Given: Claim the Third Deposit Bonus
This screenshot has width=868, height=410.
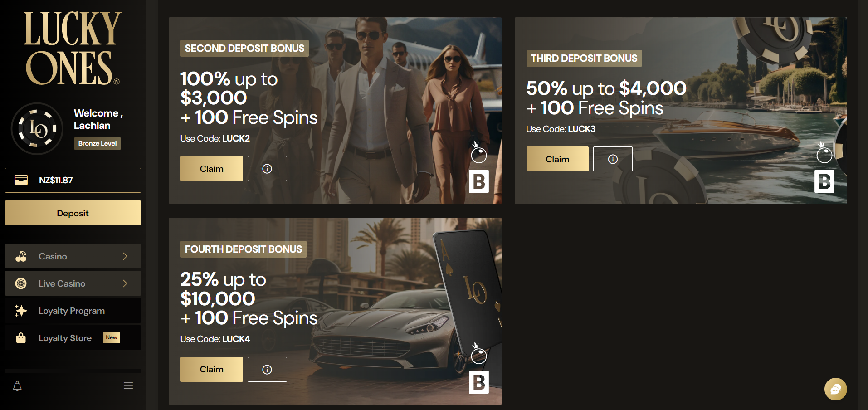Looking at the screenshot, I should (x=557, y=159).
